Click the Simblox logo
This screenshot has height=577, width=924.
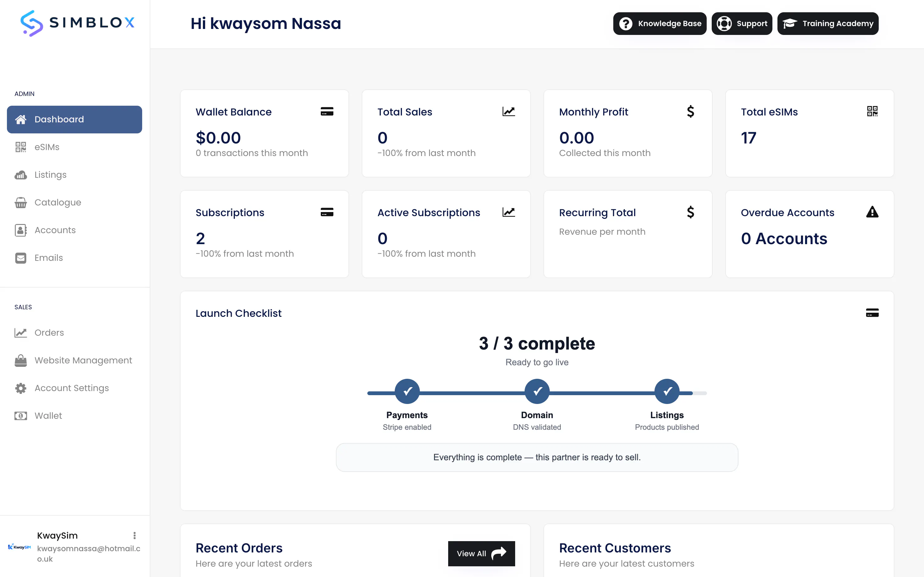pyautogui.click(x=77, y=23)
